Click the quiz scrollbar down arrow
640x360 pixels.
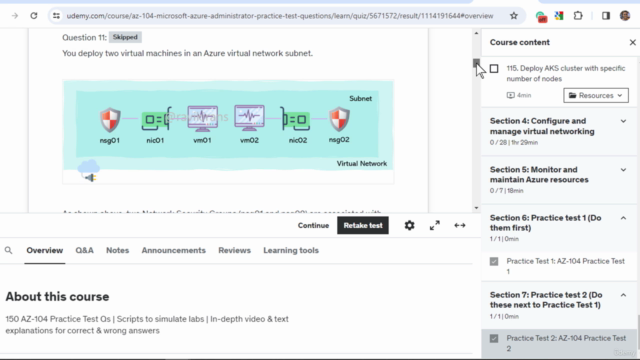click(476, 208)
